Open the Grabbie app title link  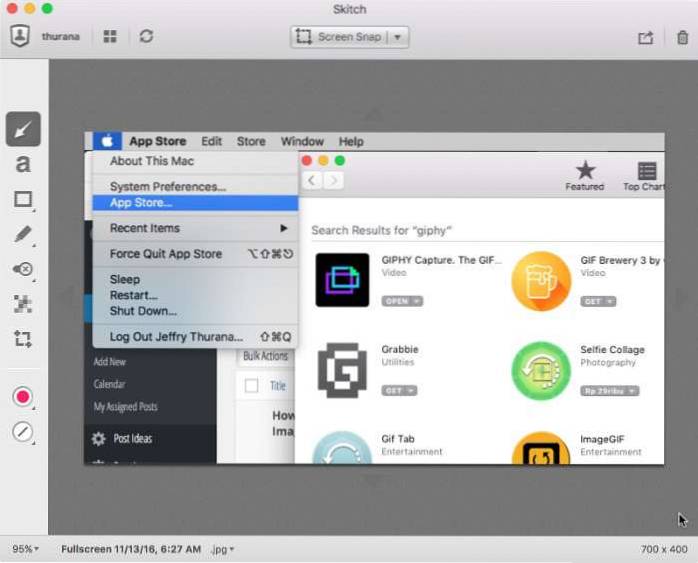click(x=400, y=349)
